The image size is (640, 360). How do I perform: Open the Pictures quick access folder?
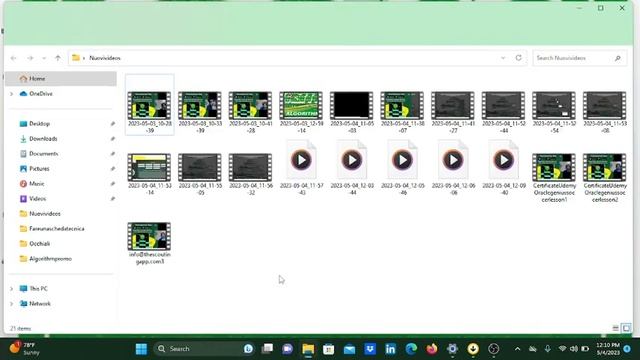click(x=39, y=169)
